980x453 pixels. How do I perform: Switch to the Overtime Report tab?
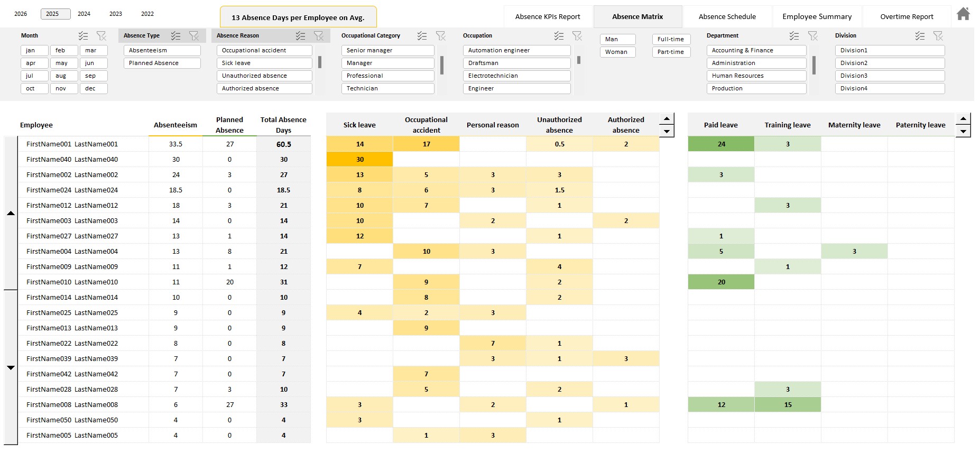click(906, 17)
